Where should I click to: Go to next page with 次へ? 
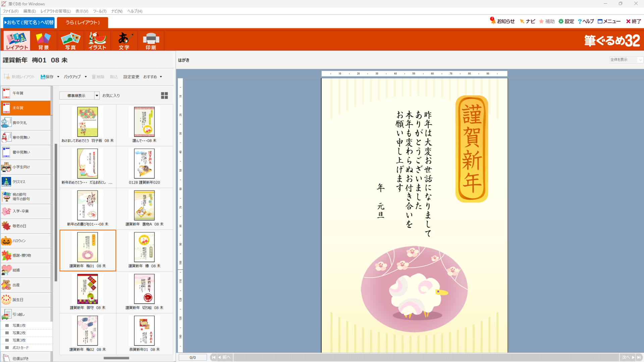(x=628, y=357)
